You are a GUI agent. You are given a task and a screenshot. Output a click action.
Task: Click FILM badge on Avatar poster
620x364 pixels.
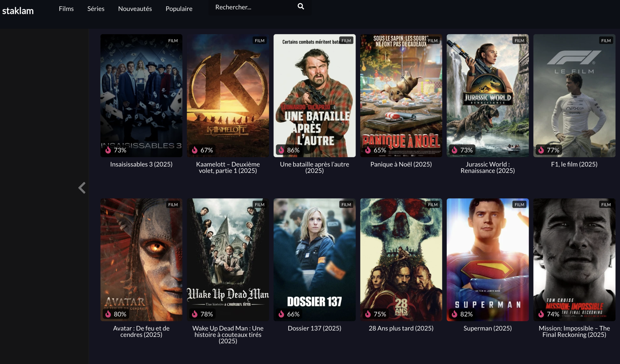(173, 204)
